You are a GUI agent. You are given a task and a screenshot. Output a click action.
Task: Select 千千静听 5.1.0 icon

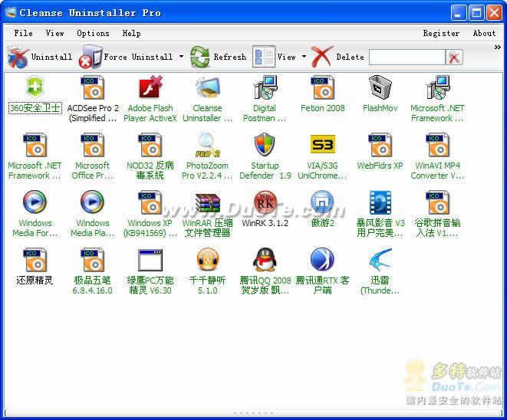pos(208,259)
